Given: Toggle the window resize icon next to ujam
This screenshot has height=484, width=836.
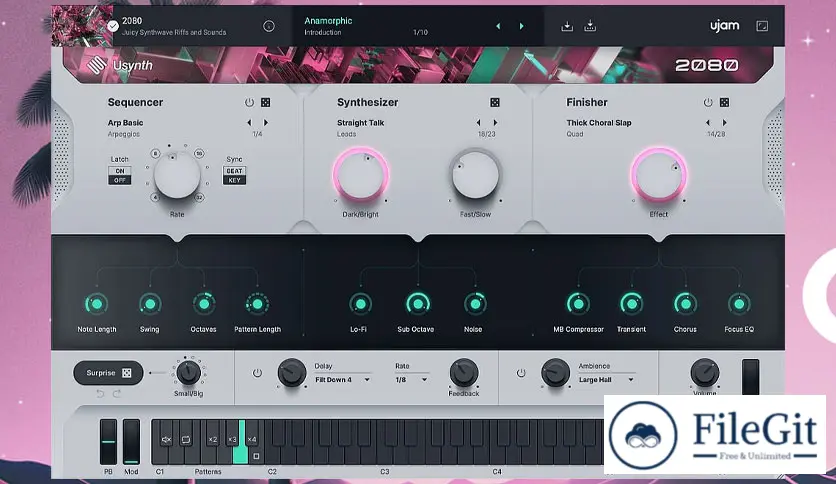Looking at the screenshot, I should pyautogui.click(x=762, y=26).
